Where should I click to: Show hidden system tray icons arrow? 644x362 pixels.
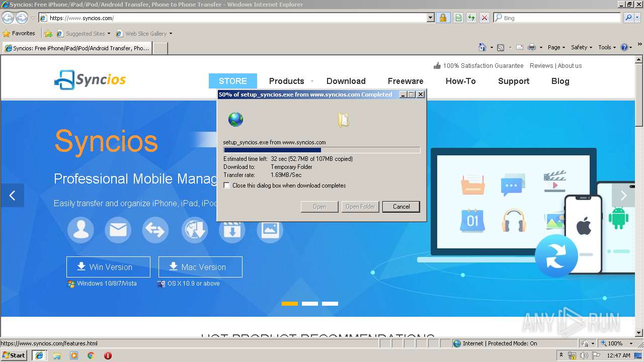coord(561,355)
